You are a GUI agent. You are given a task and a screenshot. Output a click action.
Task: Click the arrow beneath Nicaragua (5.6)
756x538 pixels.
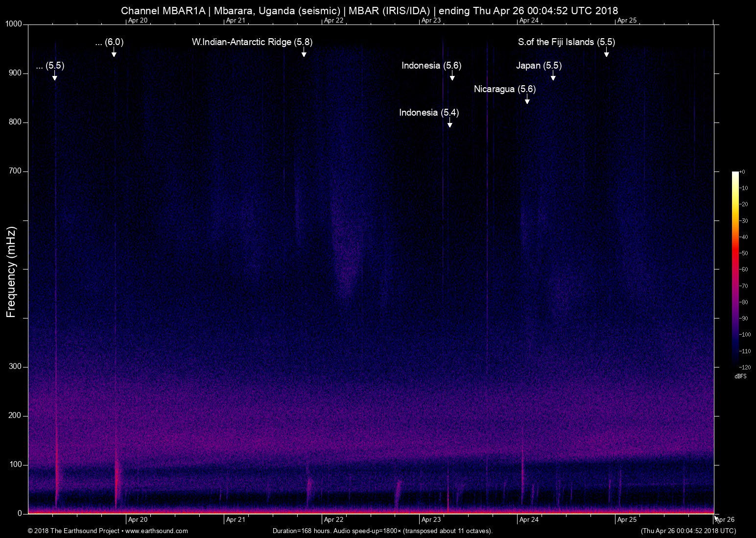pyautogui.click(x=527, y=100)
